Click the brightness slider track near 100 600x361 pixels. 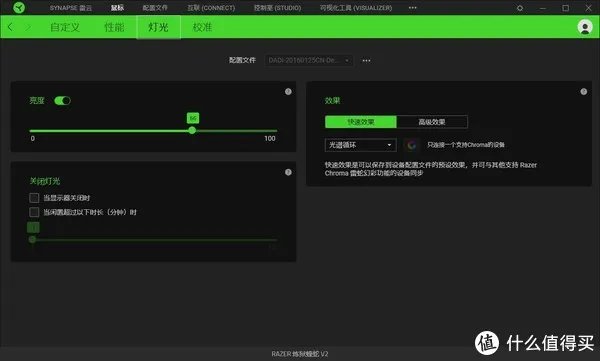pos(274,131)
